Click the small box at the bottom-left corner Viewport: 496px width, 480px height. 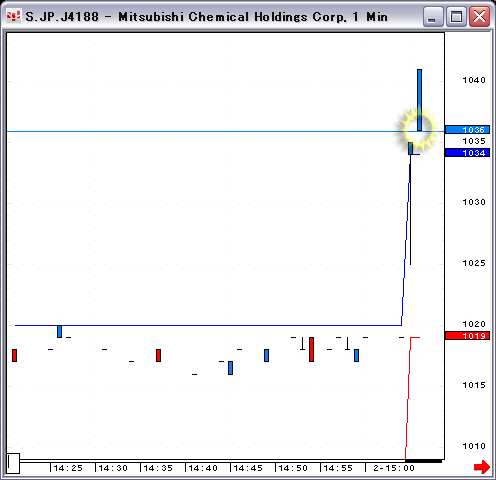[x=13, y=463]
